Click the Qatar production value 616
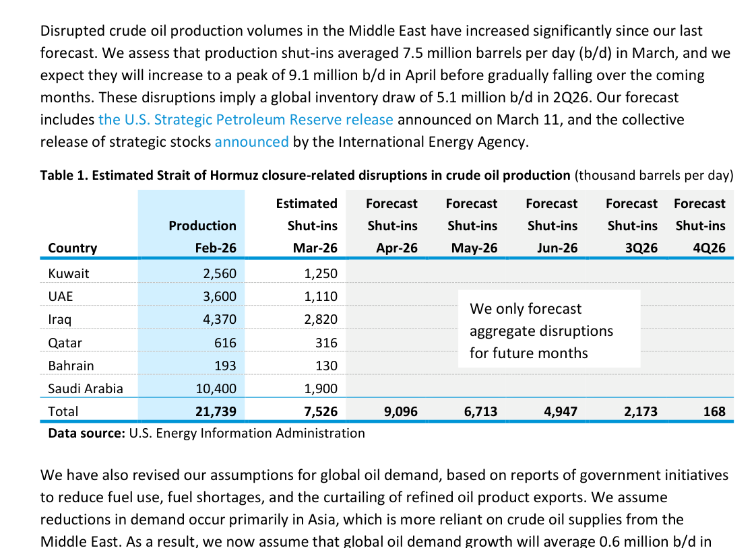Viewport: 756px width, 548px height. click(224, 343)
